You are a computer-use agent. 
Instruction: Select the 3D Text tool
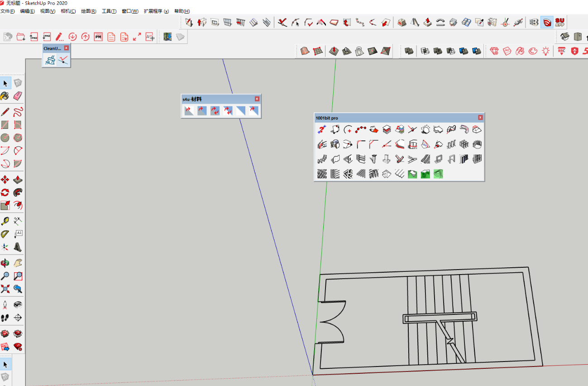tap(18, 247)
